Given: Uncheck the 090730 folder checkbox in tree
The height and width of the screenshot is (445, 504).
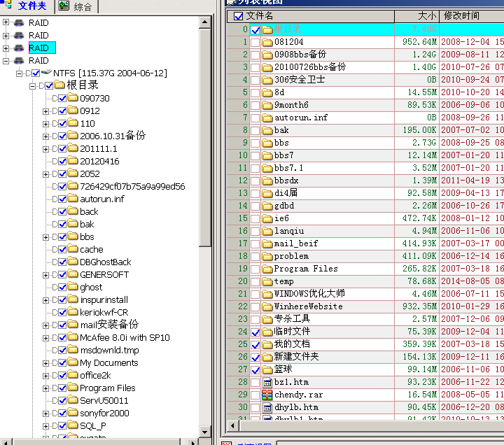Looking at the screenshot, I should pos(62,99).
